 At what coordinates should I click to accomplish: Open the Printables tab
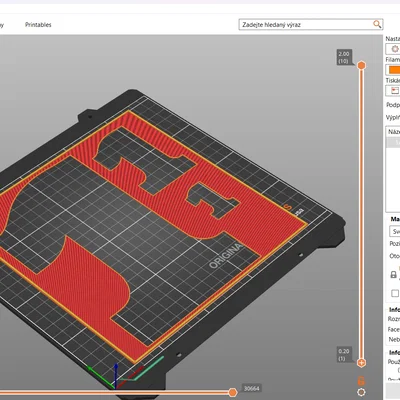(x=38, y=25)
